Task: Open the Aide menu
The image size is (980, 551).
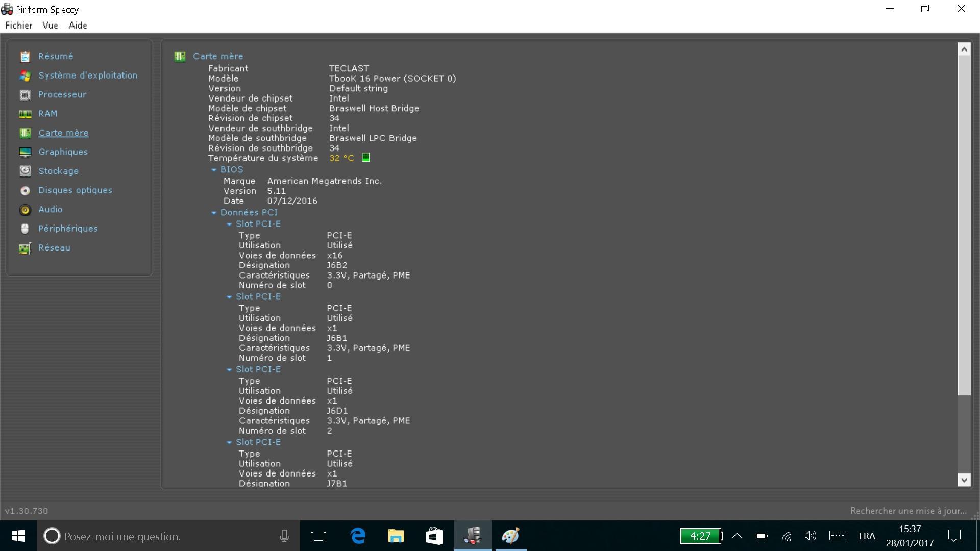Action: (x=78, y=26)
